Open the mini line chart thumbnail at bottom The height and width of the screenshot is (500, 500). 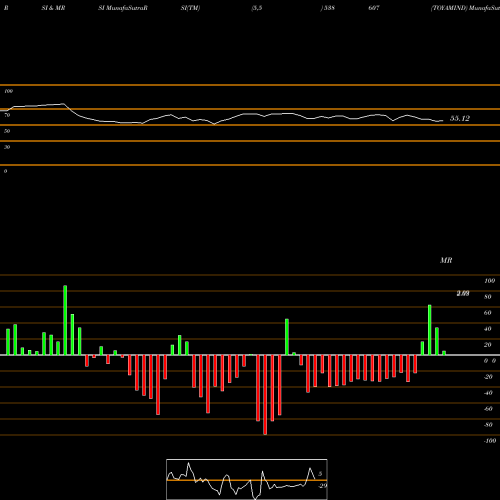coord(247,479)
